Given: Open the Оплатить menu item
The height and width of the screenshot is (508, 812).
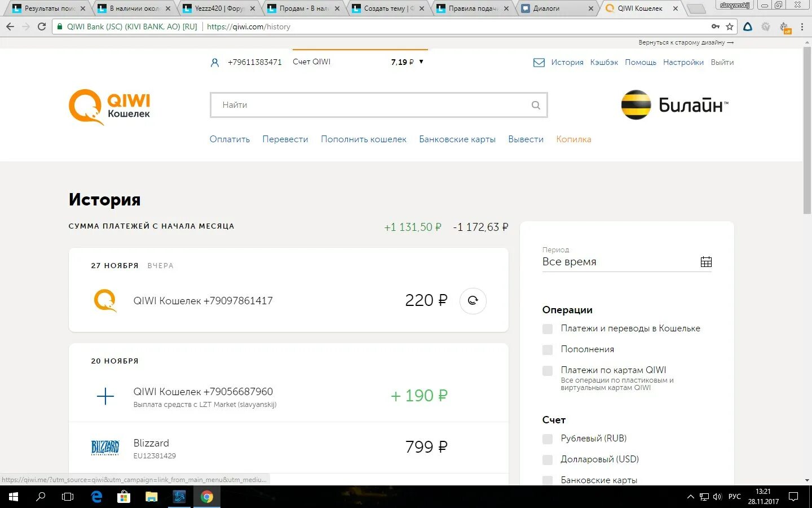Looking at the screenshot, I should [x=230, y=139].
